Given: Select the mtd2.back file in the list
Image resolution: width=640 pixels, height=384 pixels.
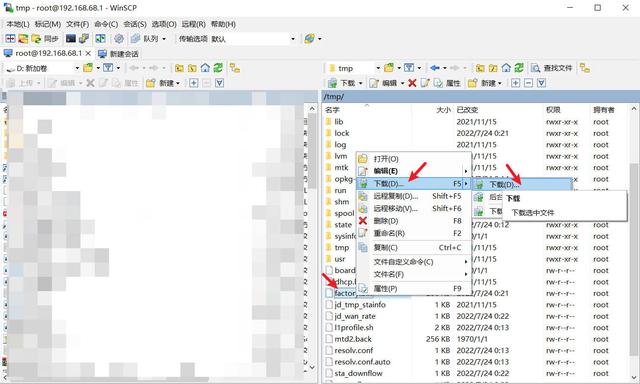Looking at the screenshot, I should (353, 339).
